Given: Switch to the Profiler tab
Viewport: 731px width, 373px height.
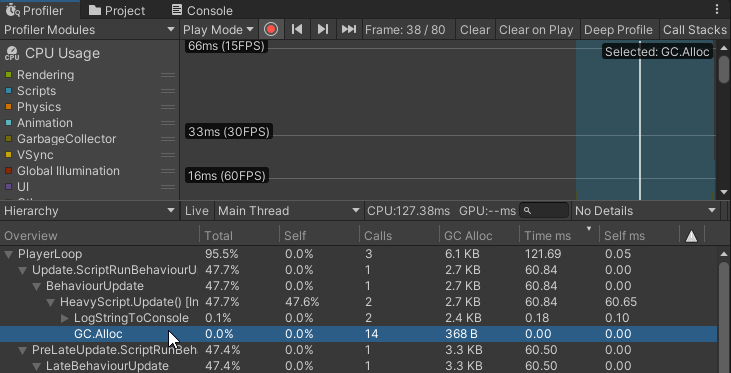Looking at the screenshot, I should 40,10.
